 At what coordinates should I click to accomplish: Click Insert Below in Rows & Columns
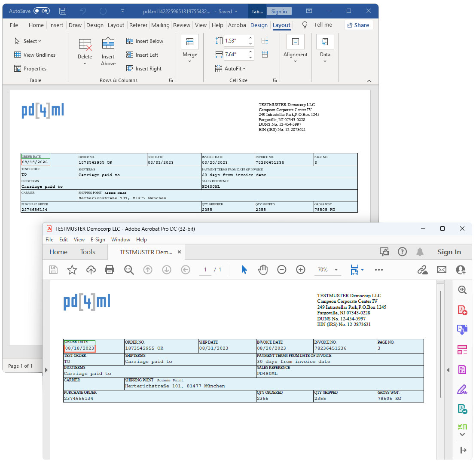pos(145,41)
